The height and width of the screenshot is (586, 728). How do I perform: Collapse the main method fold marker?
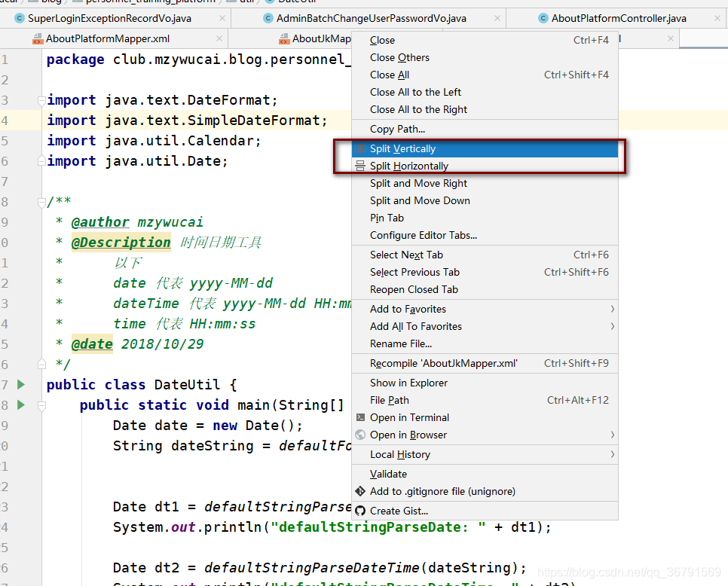[x=41, y=407]
